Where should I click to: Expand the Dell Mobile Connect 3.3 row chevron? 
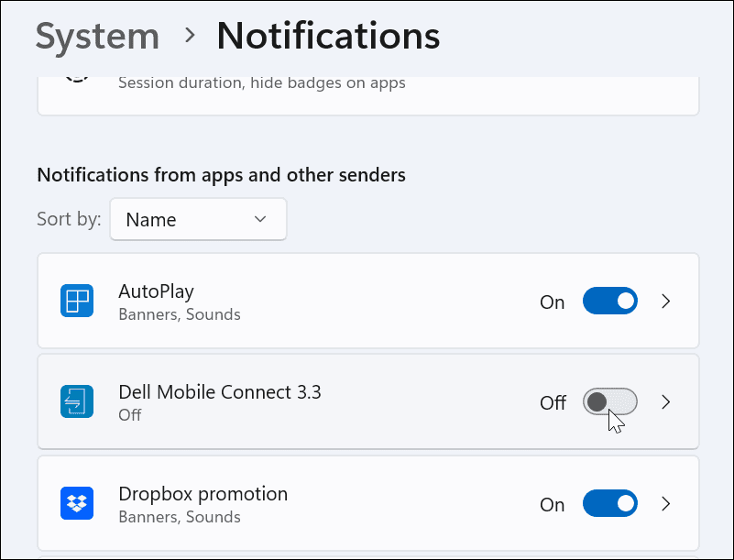(666, 401)
